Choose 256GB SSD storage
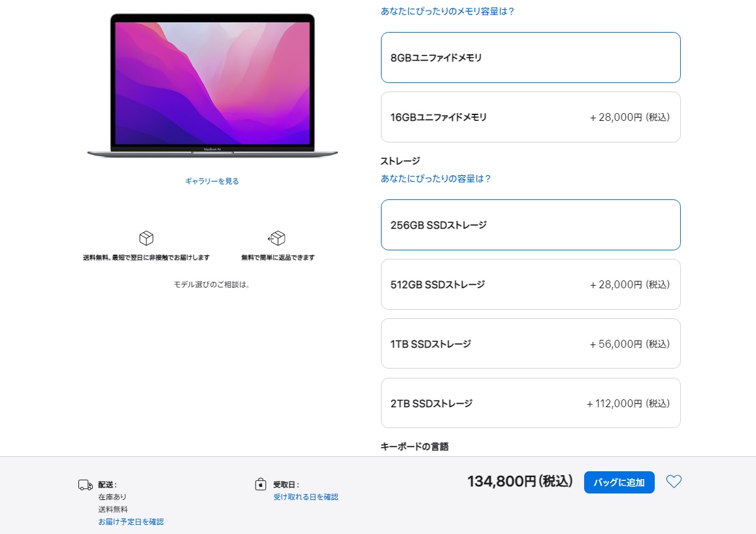The image size is (756, 534). point(531,225)
